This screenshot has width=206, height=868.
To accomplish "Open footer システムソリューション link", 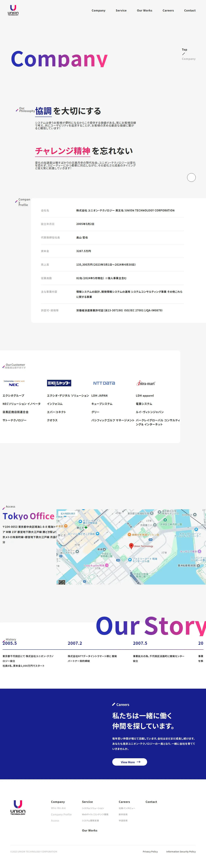I will tap(93, 808).
